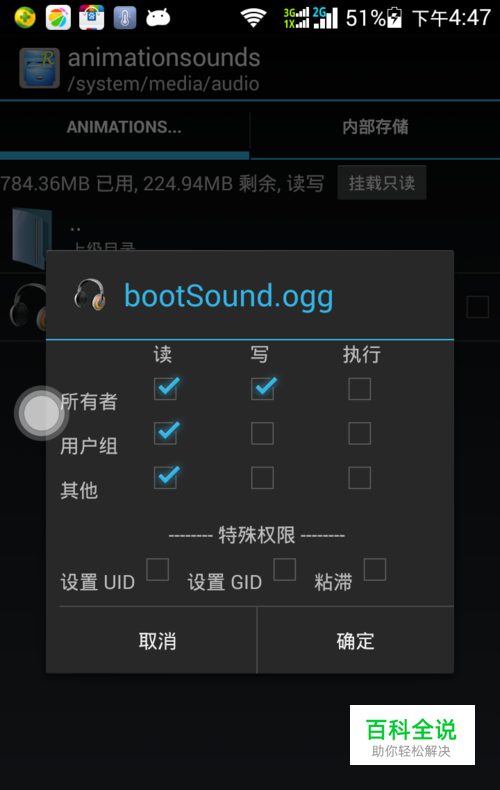
Task: Select the ANIMATIONS... tab
Action: pos(124,127)
